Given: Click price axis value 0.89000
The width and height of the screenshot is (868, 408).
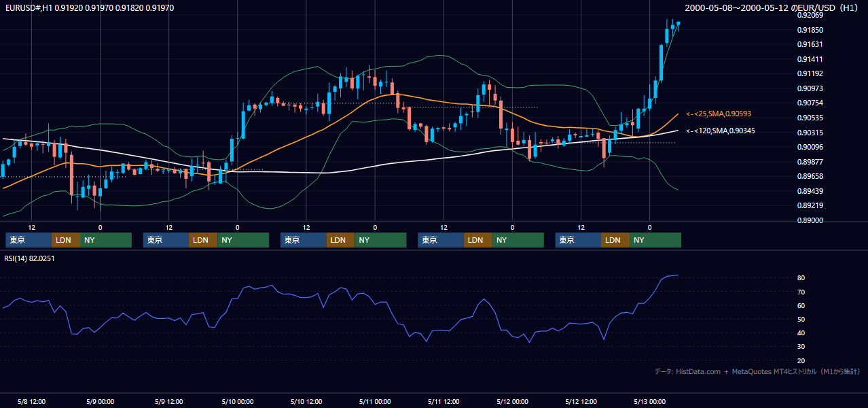Looking at the screenshot, I should click(810, 220).
